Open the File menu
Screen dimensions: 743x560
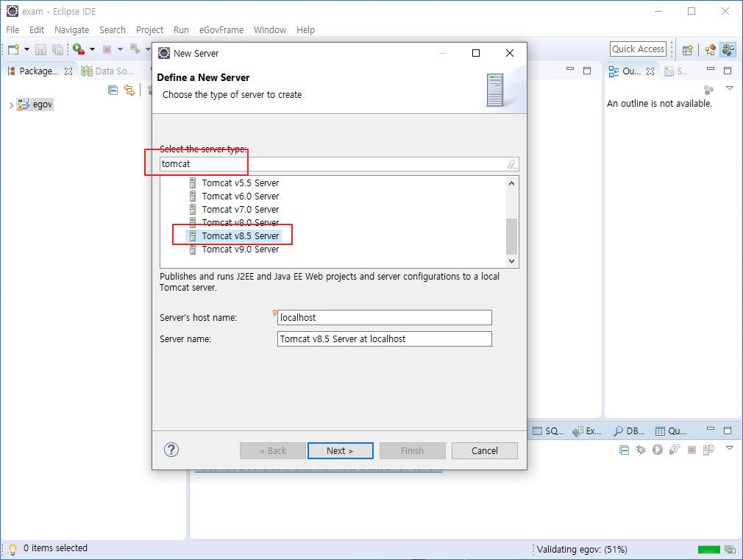tap(13, 30)
